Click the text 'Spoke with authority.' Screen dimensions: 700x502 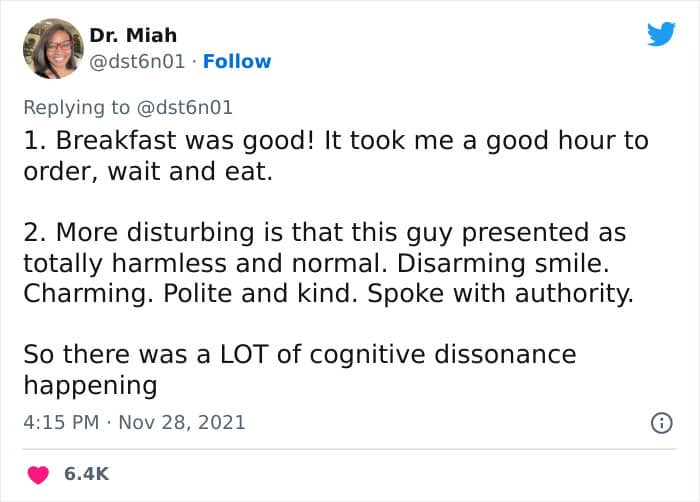coord(500,294)
